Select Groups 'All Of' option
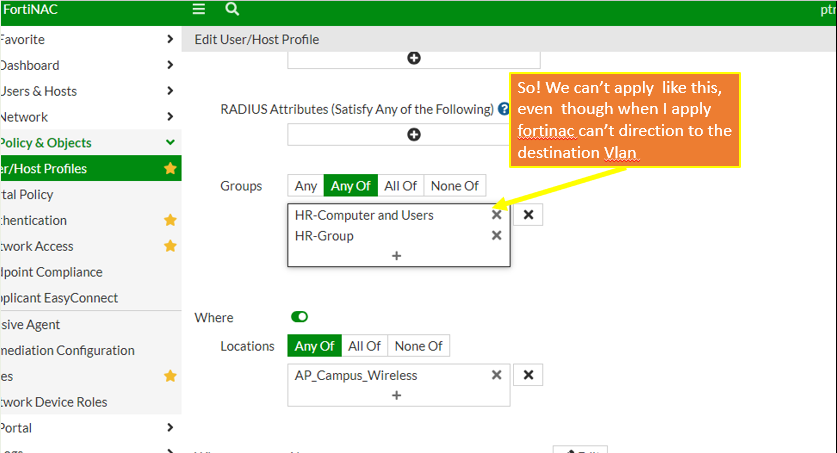This screenshot has width=837, height=453. (400, 185)
